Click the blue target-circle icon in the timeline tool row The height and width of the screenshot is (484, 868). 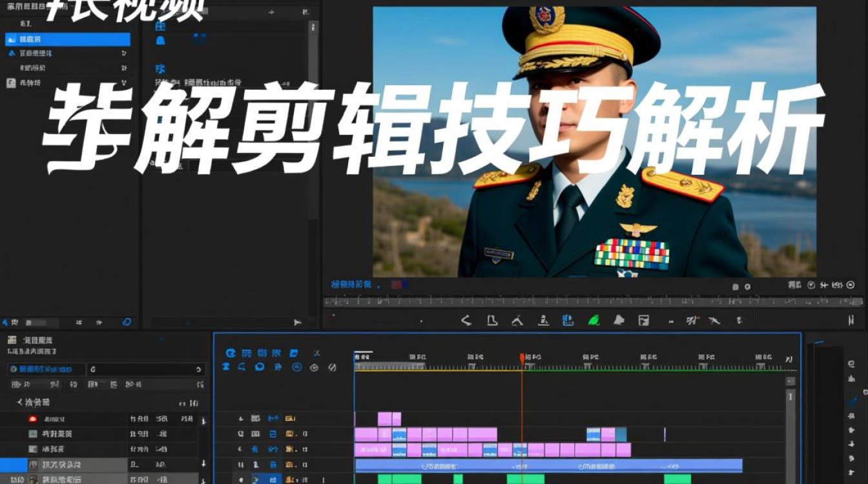[x=297, y=367]
